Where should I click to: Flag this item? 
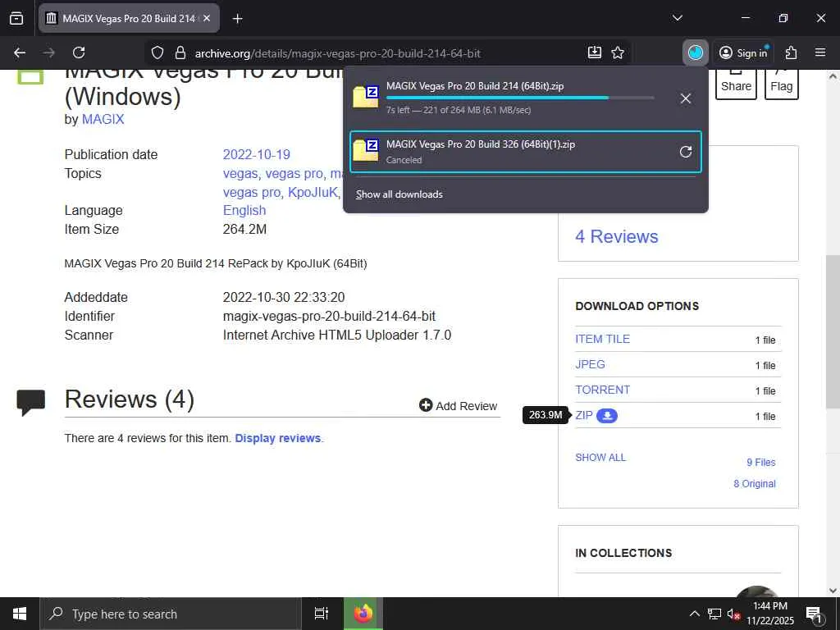click(781, 84)
